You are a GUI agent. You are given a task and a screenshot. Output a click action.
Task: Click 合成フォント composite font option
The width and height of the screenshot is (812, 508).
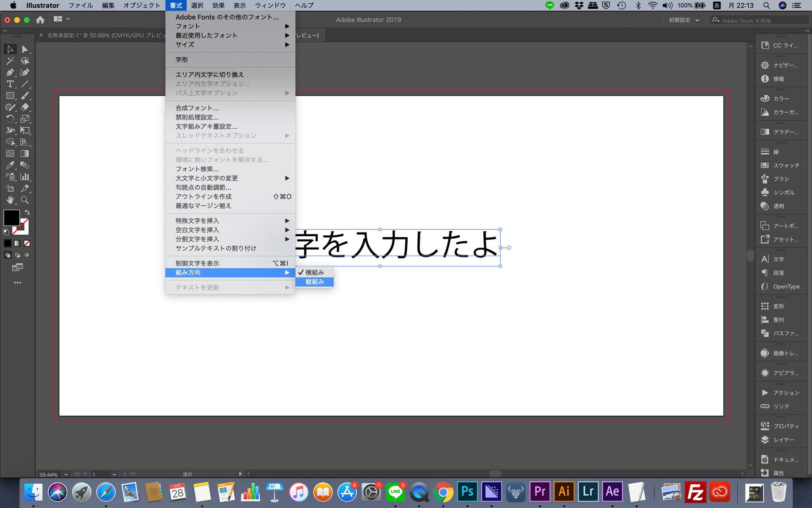(x=197, y=108)
